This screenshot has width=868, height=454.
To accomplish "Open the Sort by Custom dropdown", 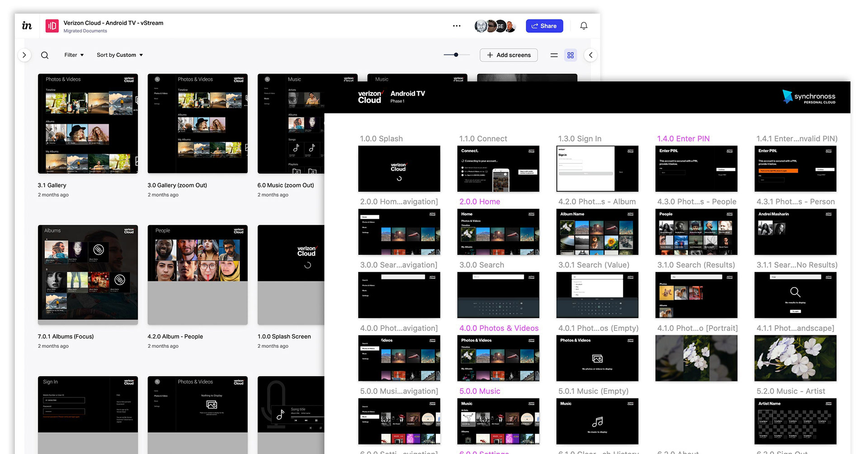I will (120, 55).
